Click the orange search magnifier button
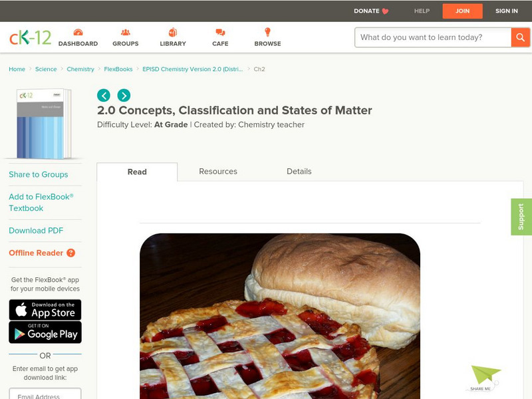This screenshot has height=399, width=532. click(520, 37)
